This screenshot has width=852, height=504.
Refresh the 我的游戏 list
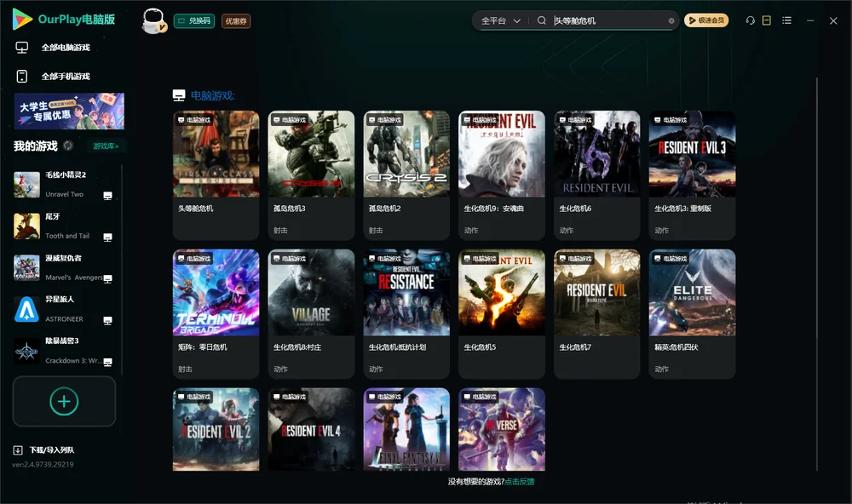click(x=68, y=146)
